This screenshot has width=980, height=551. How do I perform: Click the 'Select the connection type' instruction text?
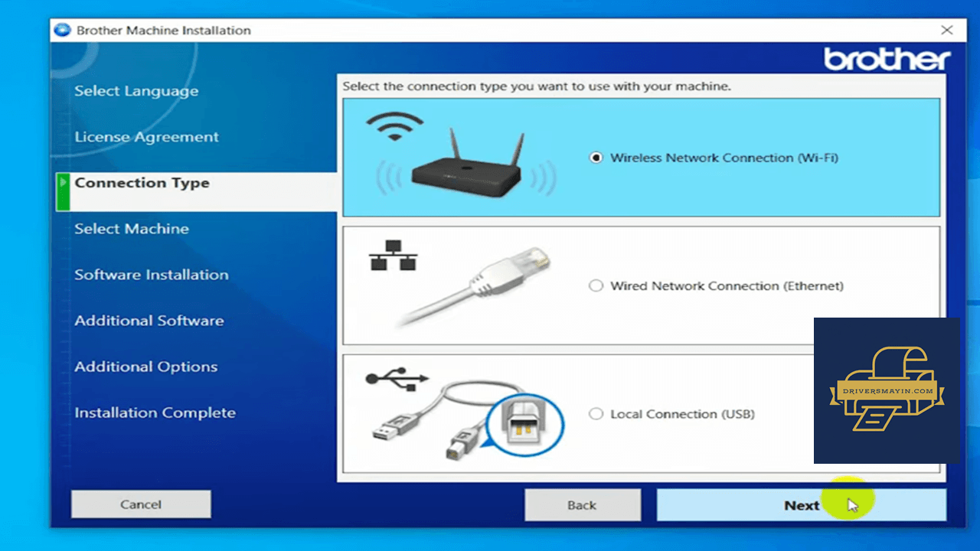click(537, 86)
